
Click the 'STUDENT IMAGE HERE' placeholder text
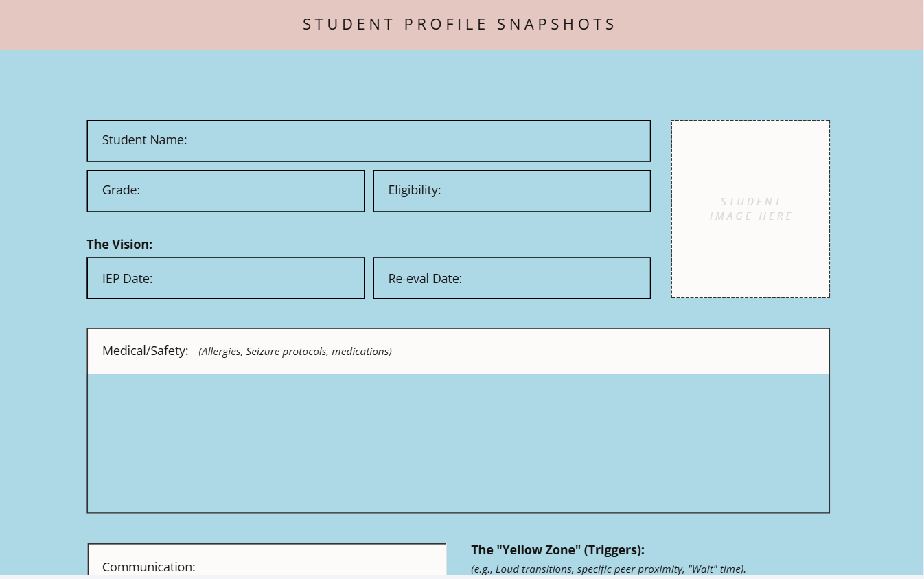coord(751,209)
